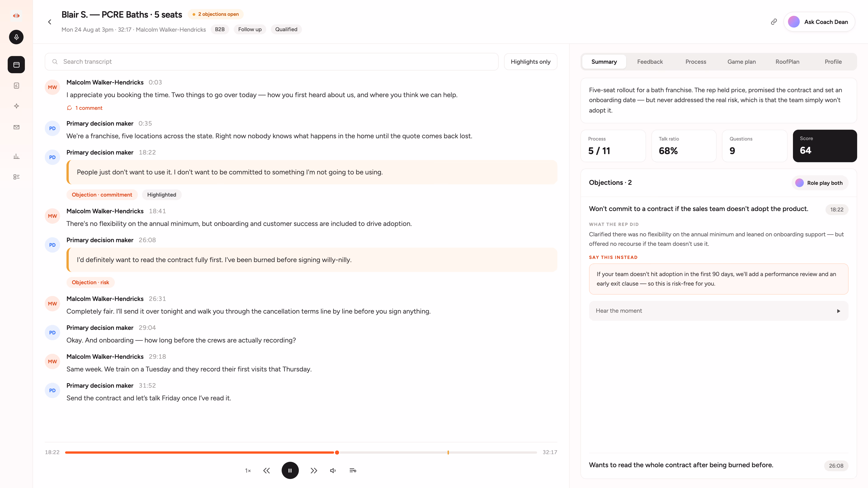Image resolution: width=868 pixels, height=488 pixels.
Task: Click the playback progress bar handle
Action: [x=337, y=452]
